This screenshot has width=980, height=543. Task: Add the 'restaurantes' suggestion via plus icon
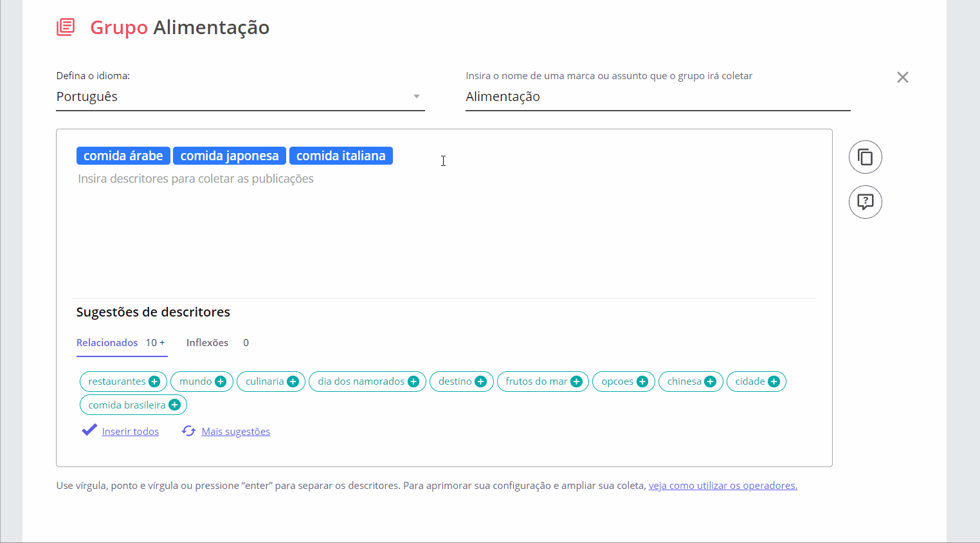pyautogui.click(x=154, y=382)
